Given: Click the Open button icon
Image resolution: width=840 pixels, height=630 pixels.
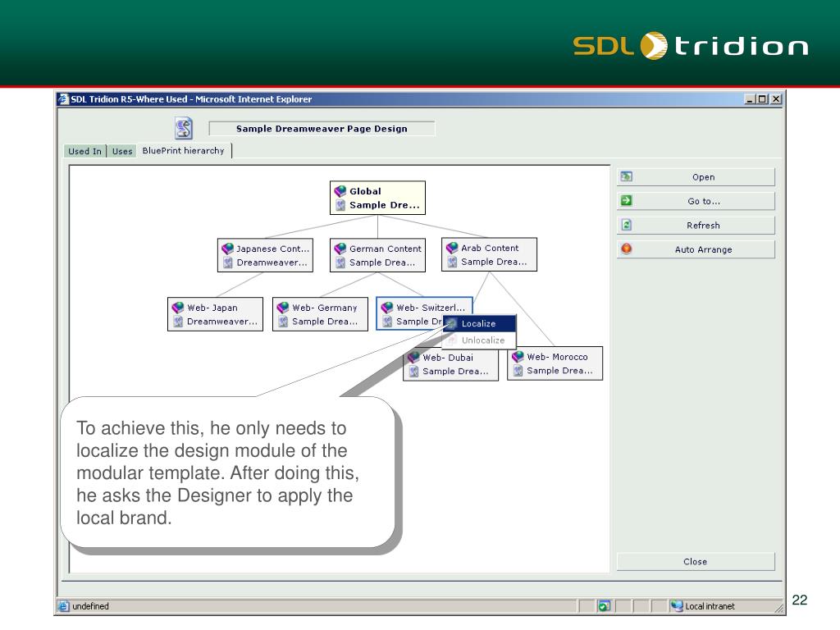Looking at the screenshot, I should (x=626, y=177).
